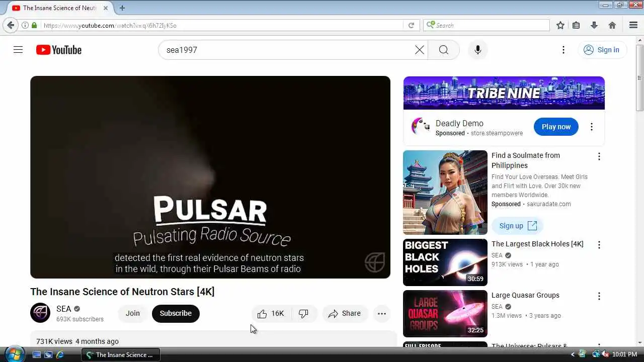This screenshot has width=644, height=362.
Task: Open the YouTube guide hamburger menu
Action: (18, 50)
